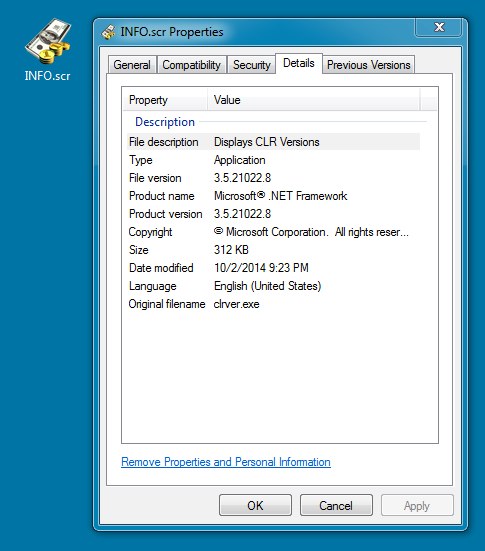Click the money icon in the title bar
Image resolution: width=485 pixels, height=551 pixels.
point(108,32)
